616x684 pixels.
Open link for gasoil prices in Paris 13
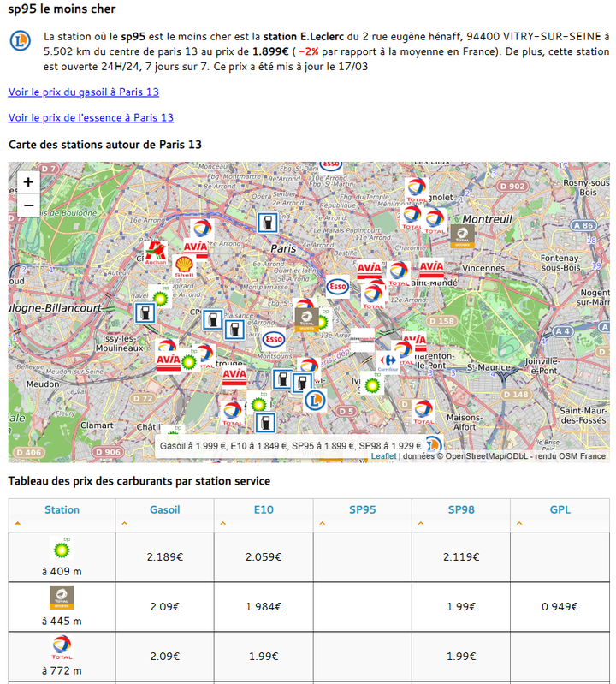[x=83, y=92]
